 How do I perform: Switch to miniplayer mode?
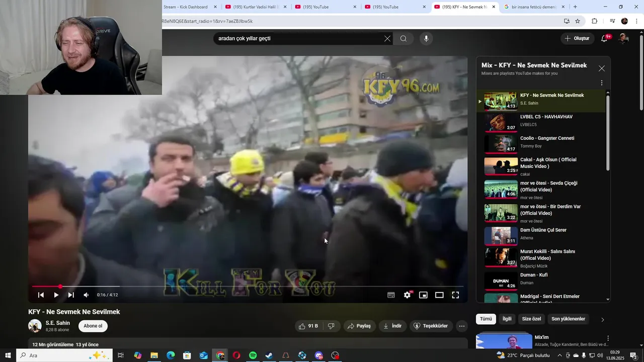click(x=423, y=295)
